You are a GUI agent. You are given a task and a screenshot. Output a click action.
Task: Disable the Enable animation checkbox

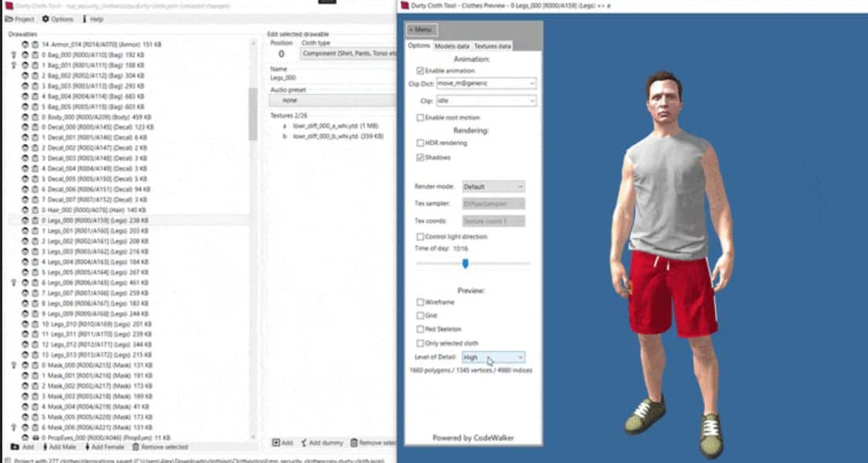click(x=420, y=71)
